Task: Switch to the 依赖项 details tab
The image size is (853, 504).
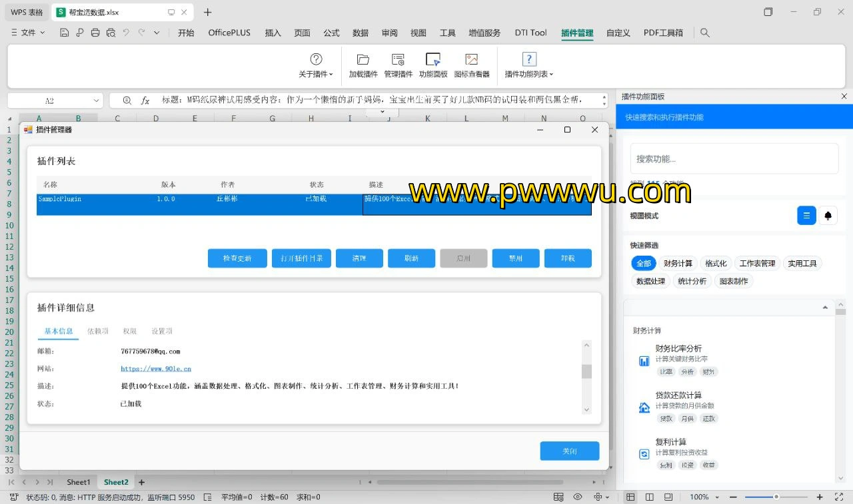Action: pyautogui.click(x=97, y=331)
